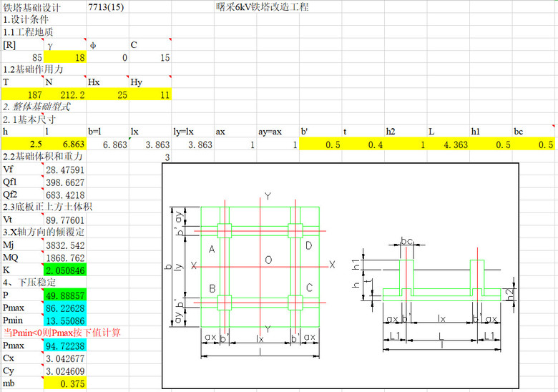Click the N value cell 212.2

(64, 94)
